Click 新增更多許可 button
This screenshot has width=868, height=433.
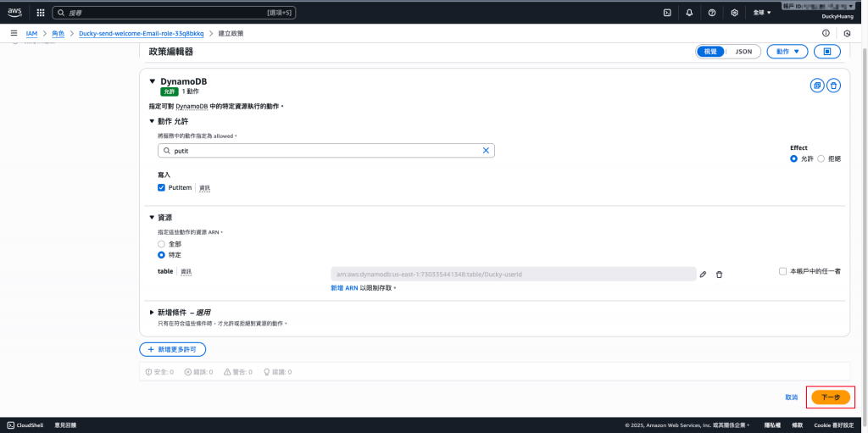[173, 349]
